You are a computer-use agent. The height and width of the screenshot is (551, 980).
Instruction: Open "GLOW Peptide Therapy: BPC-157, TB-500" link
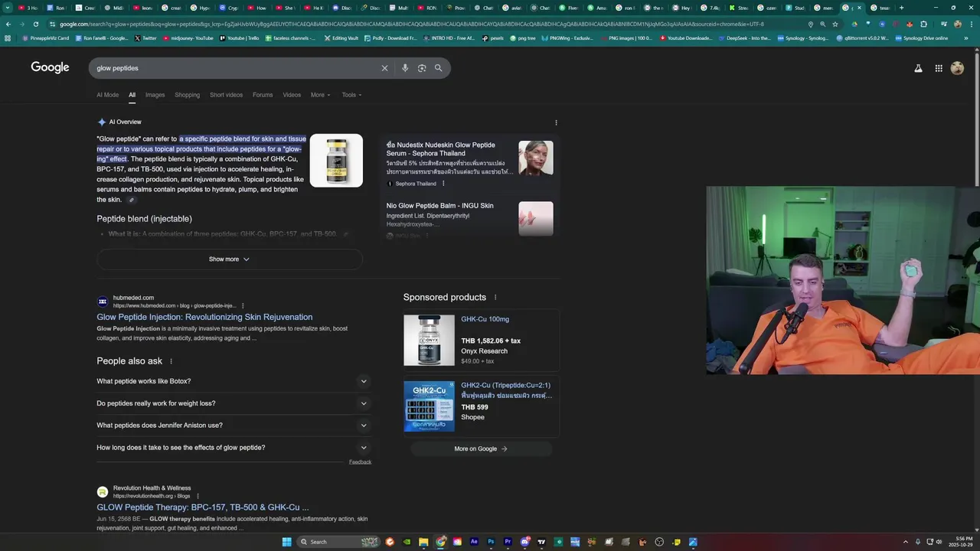(x=203, y=507)
